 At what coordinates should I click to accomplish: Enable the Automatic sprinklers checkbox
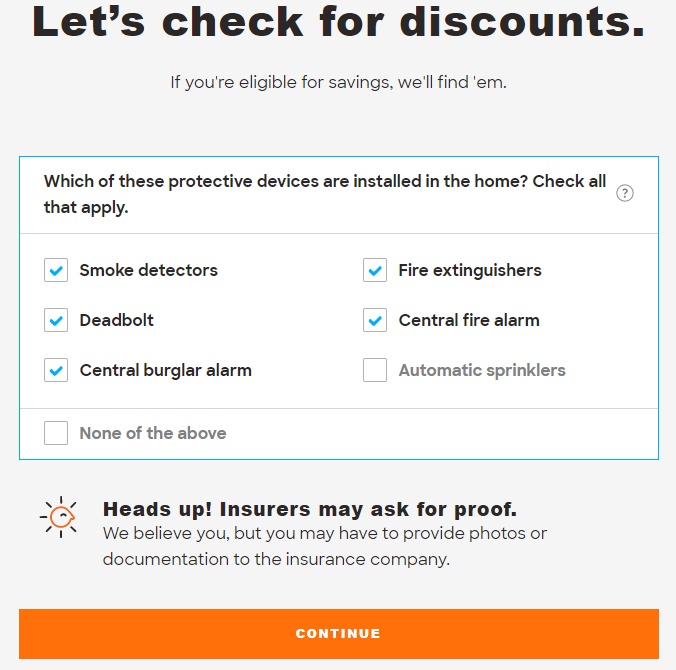[x=375, y=370]
